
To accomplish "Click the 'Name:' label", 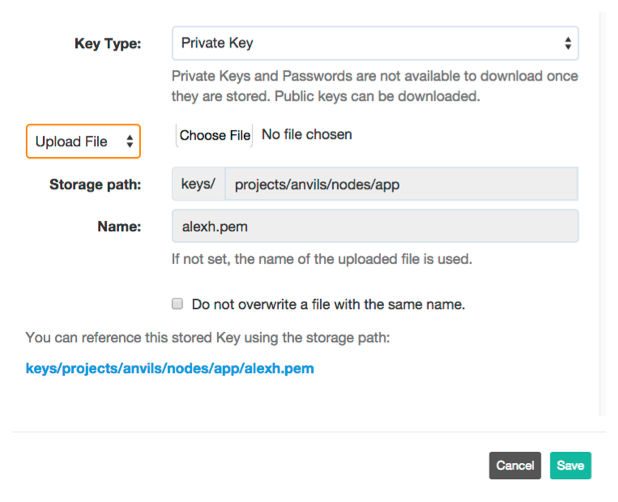I will [119, 227].
